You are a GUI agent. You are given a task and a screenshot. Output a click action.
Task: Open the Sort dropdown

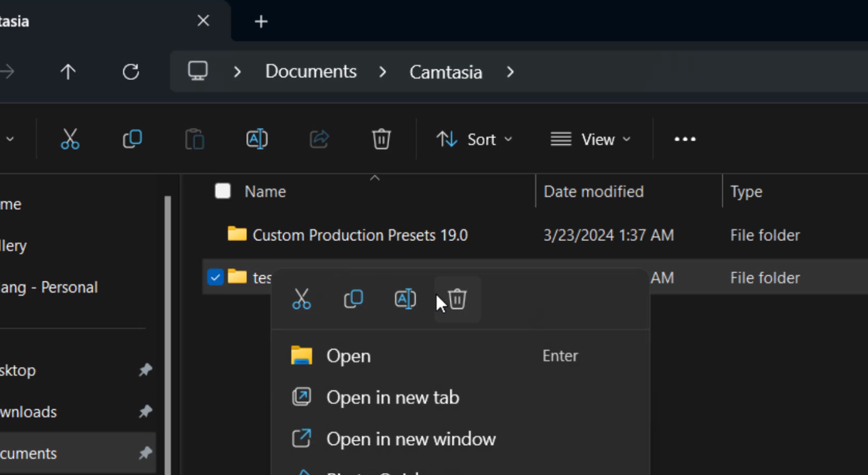(x=474, y=139)
